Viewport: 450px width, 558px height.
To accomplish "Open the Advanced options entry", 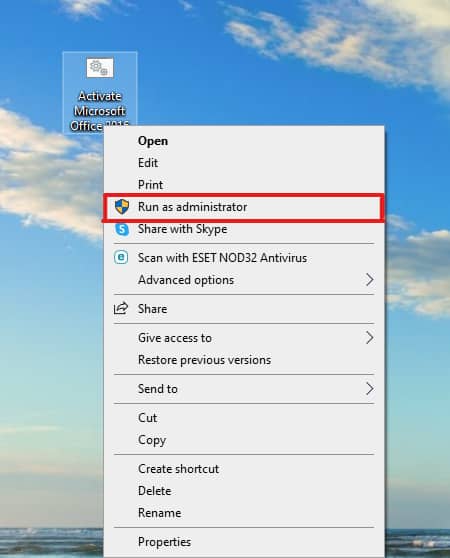I will pyautogui.click(x=244, y=280).
